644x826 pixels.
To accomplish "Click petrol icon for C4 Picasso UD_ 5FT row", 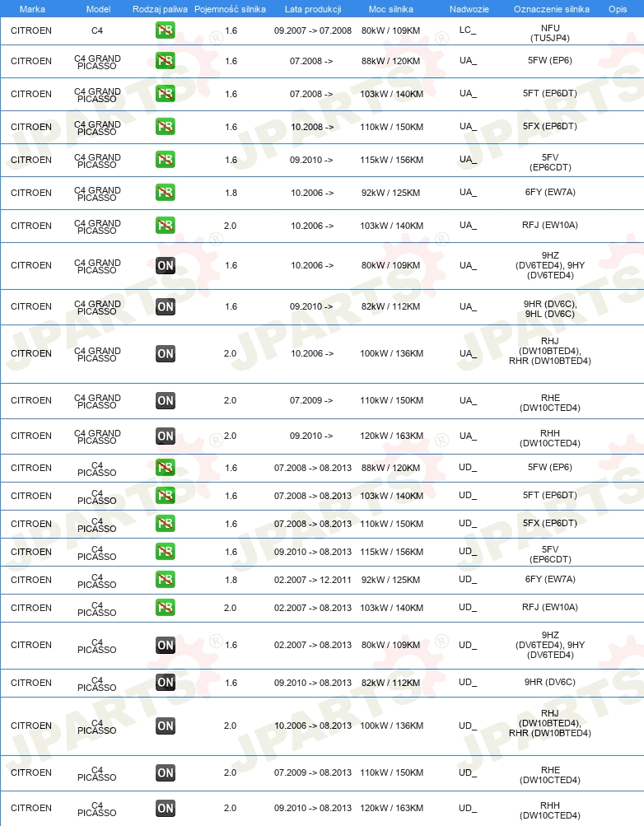I will [x=166, y=495].
